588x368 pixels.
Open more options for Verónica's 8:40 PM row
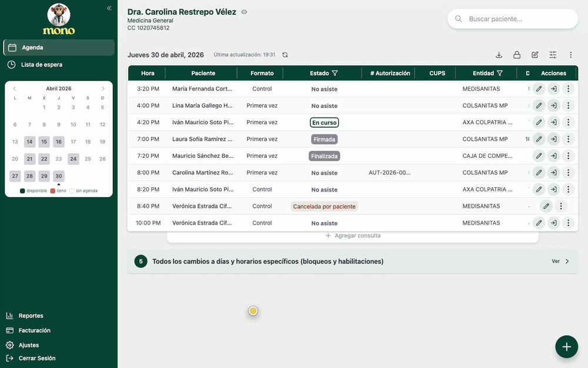(560, 206)
